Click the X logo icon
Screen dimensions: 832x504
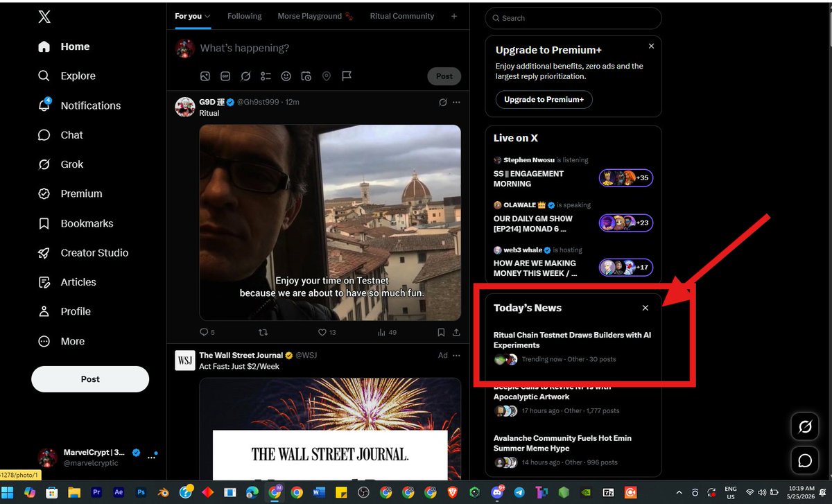tap(44, 17)
